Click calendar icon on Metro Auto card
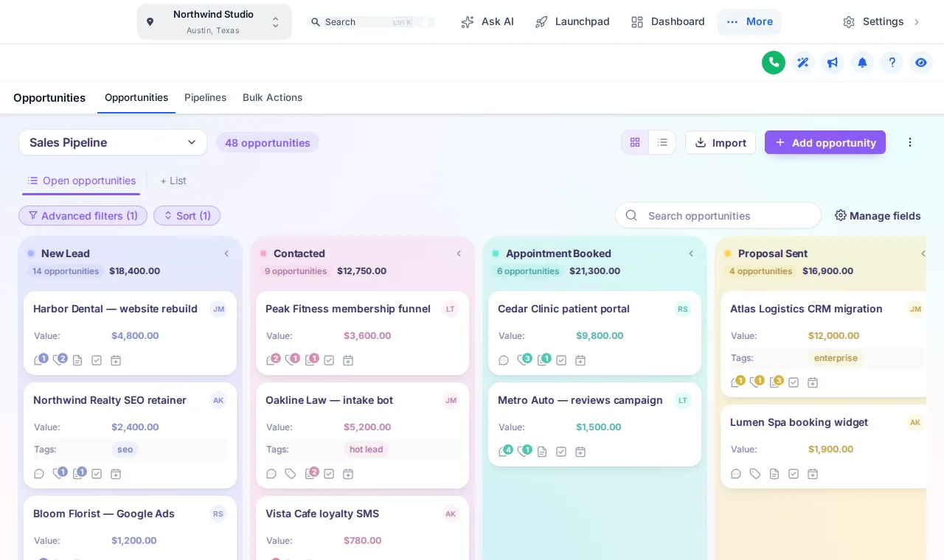Image resolution: width=944 pixels, height=560 pixels. tap(580, 452)
